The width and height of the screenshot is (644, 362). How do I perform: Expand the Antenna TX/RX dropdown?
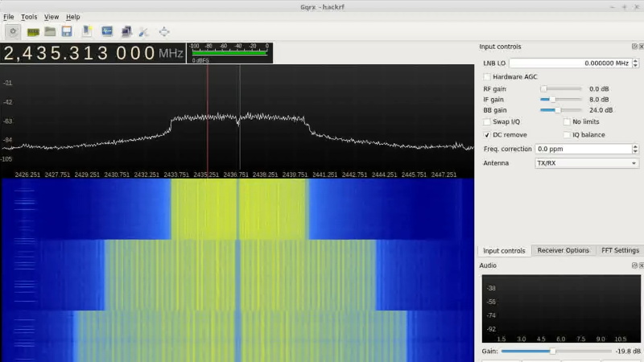point(586,162)
